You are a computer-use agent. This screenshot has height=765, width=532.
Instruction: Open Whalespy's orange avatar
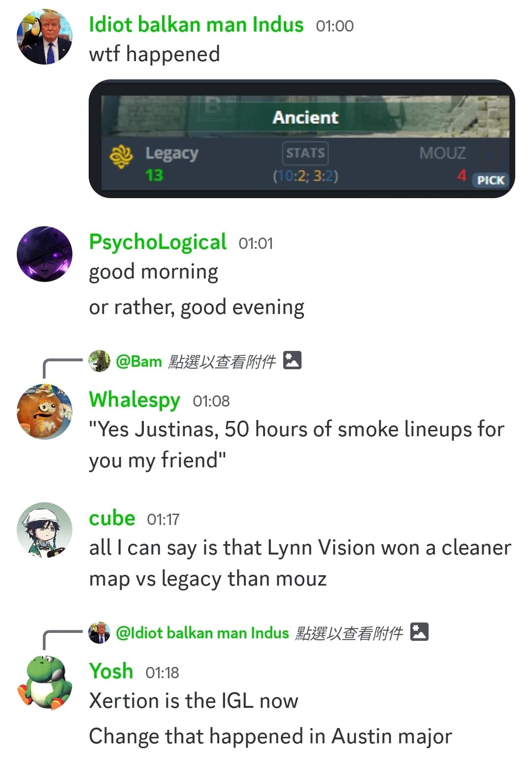tap(44, 412)
